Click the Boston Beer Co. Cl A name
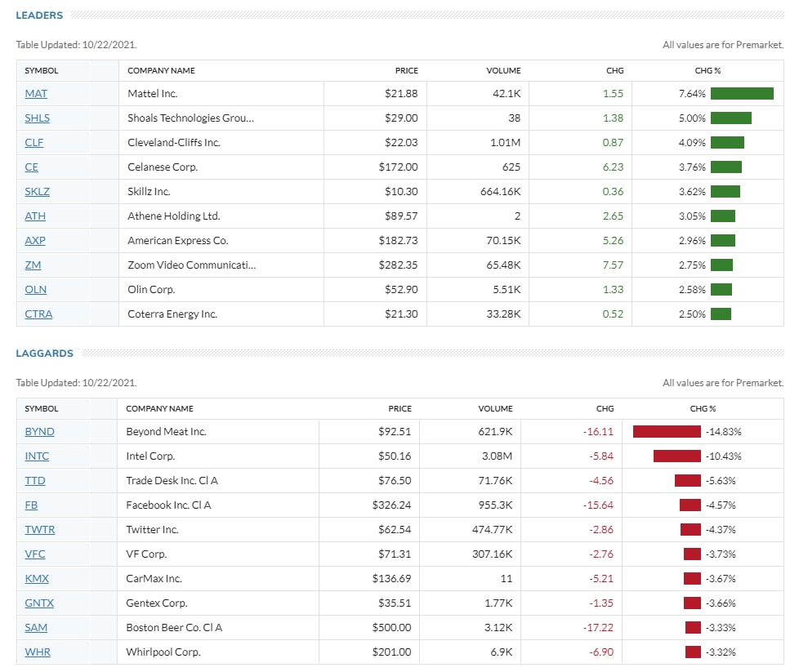Screen dimensions: 799x672 [x=174, y=627]
